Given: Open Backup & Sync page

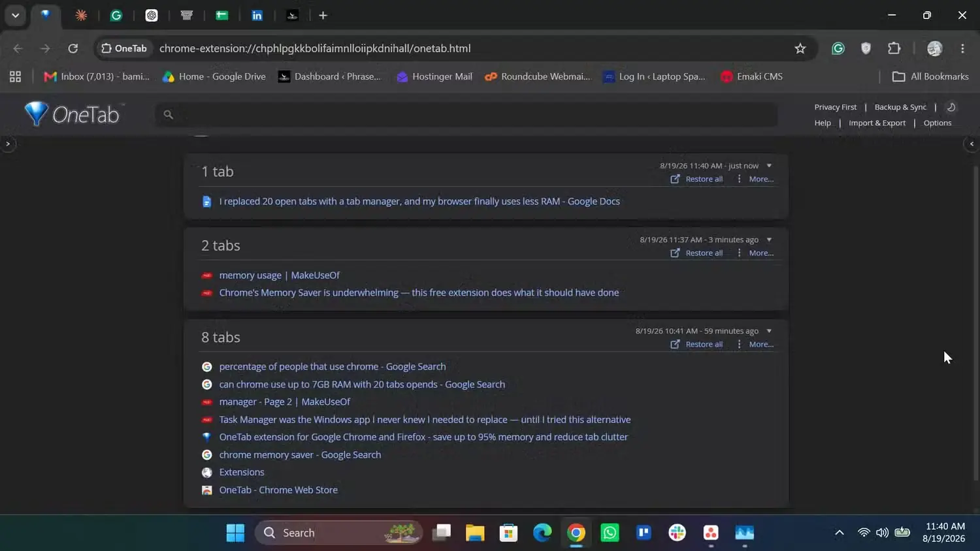Looking at the screenshot, I should click(900, 107).
